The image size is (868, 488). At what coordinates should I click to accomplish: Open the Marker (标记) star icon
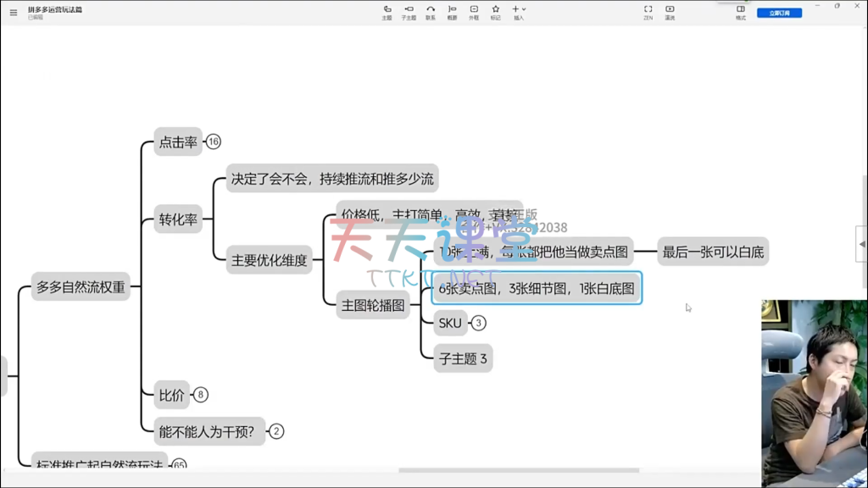tap(495, 11)
